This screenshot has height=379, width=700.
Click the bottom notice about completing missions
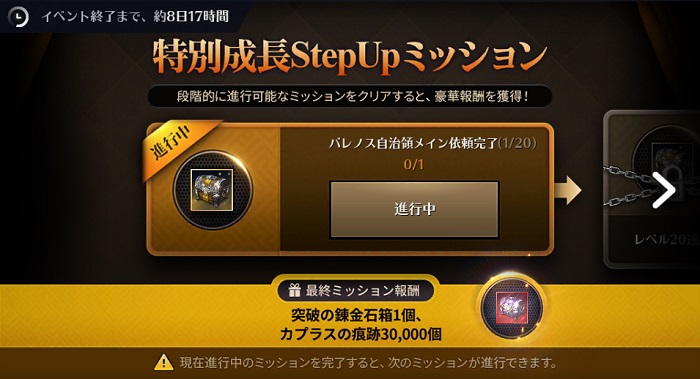(x=368, y=362)
